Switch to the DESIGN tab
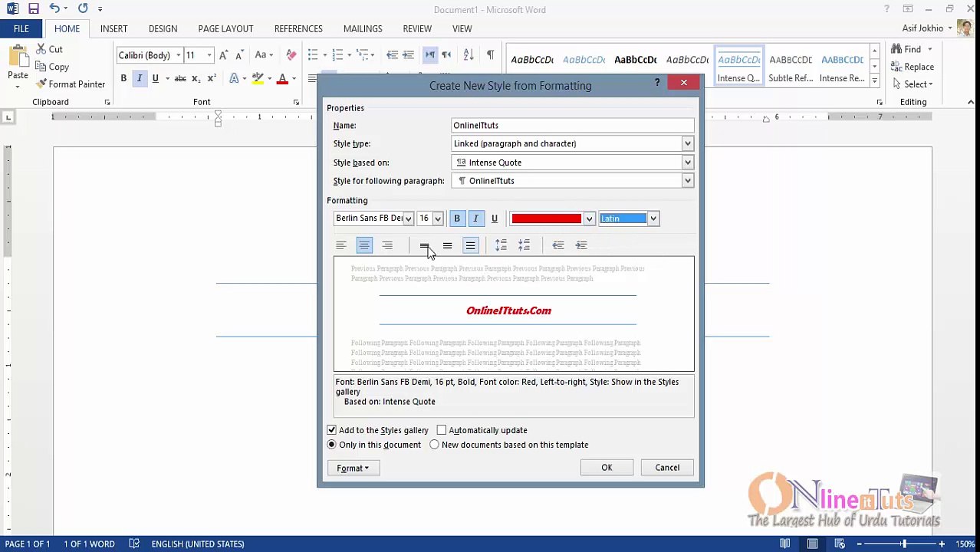 (x=163, y=28)
